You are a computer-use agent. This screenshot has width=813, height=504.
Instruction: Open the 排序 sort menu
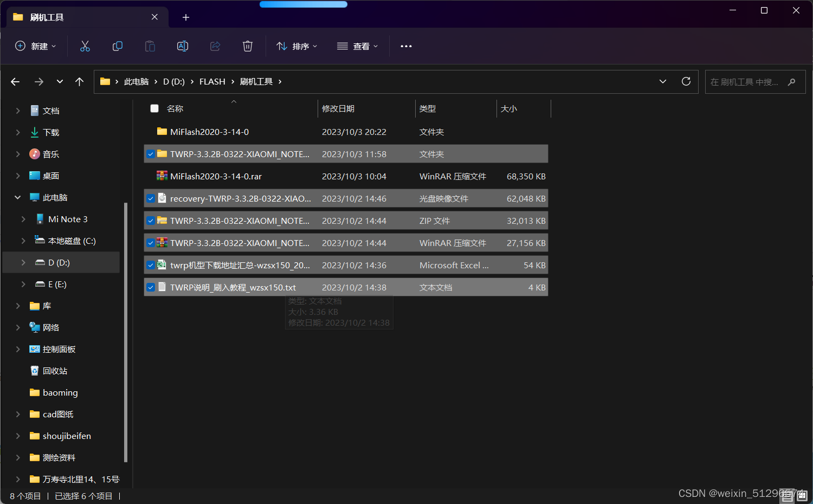297,46
